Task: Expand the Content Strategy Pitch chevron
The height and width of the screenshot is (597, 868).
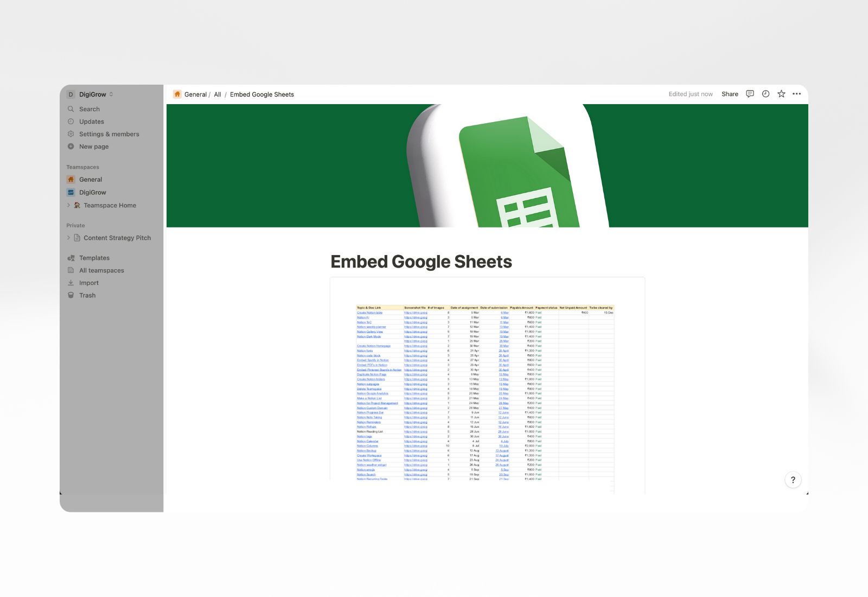Action: pyautogui.click(x=68, y=238)
